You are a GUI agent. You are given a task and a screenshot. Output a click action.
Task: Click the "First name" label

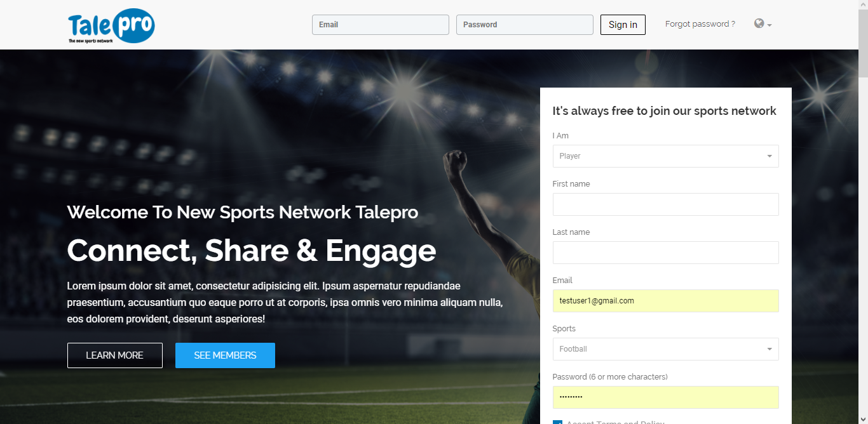(x=571, y=184)
